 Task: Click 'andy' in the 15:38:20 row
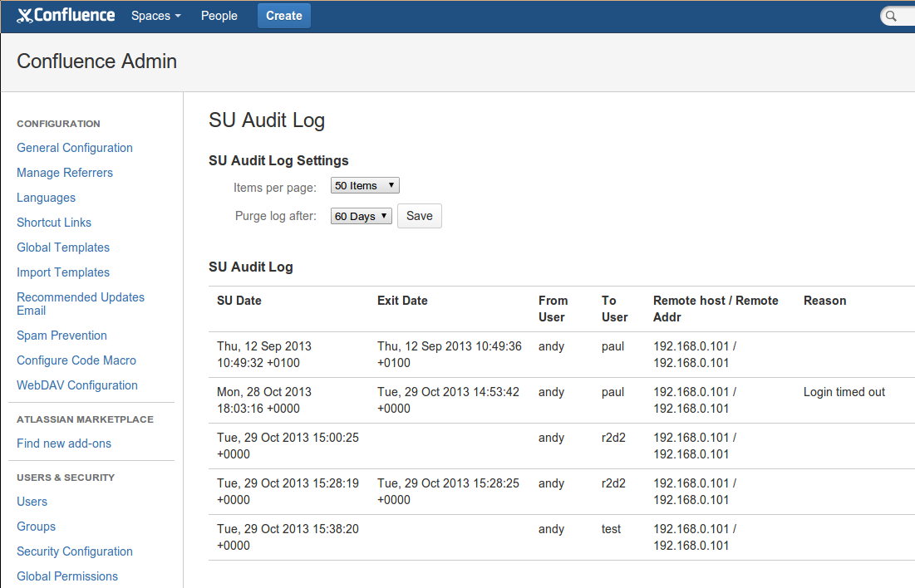(x=552, y=529)
